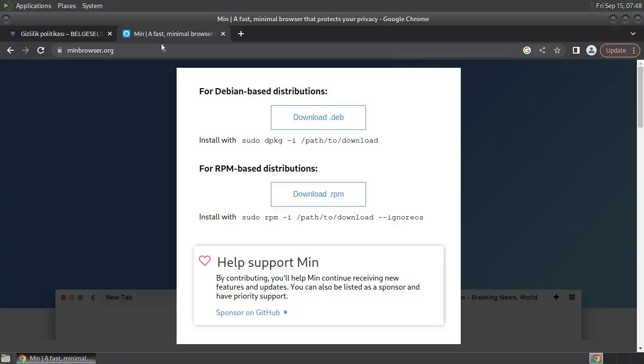
Task: Click the forward navigation arrow
Action: [x=26, y=50]
